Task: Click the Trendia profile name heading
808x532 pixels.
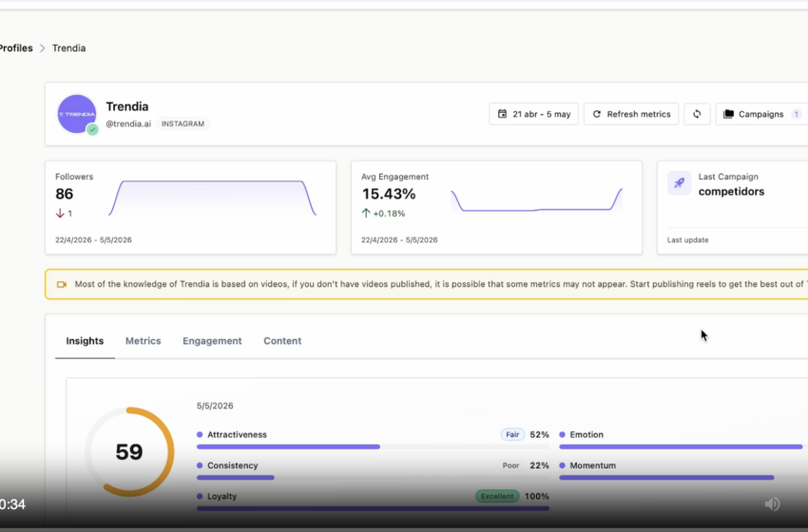Action: [127, 106]
